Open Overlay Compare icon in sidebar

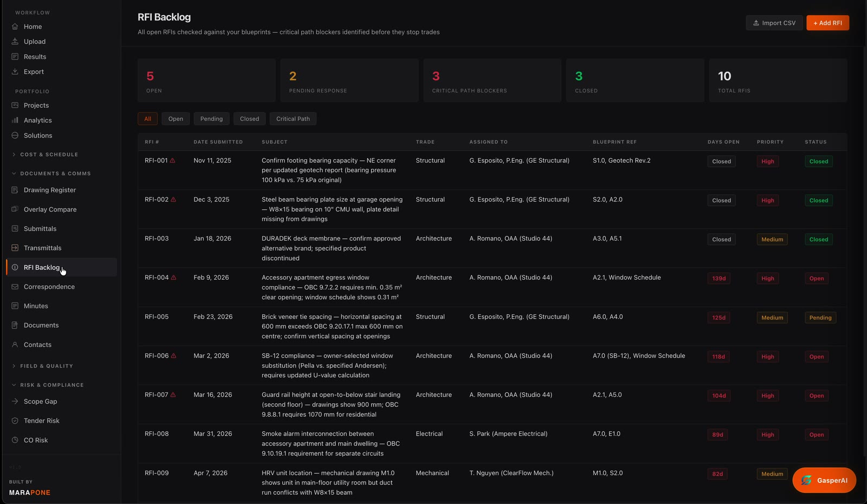point(15,209)
